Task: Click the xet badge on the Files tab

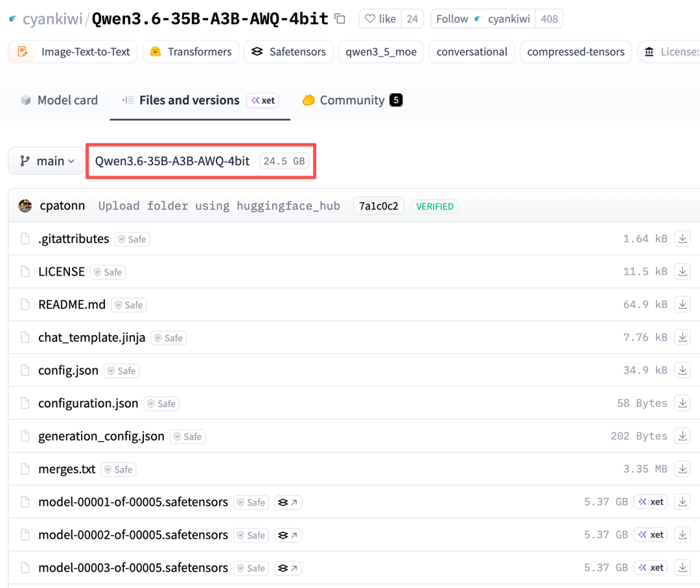Action: click(x=263, y=100)
